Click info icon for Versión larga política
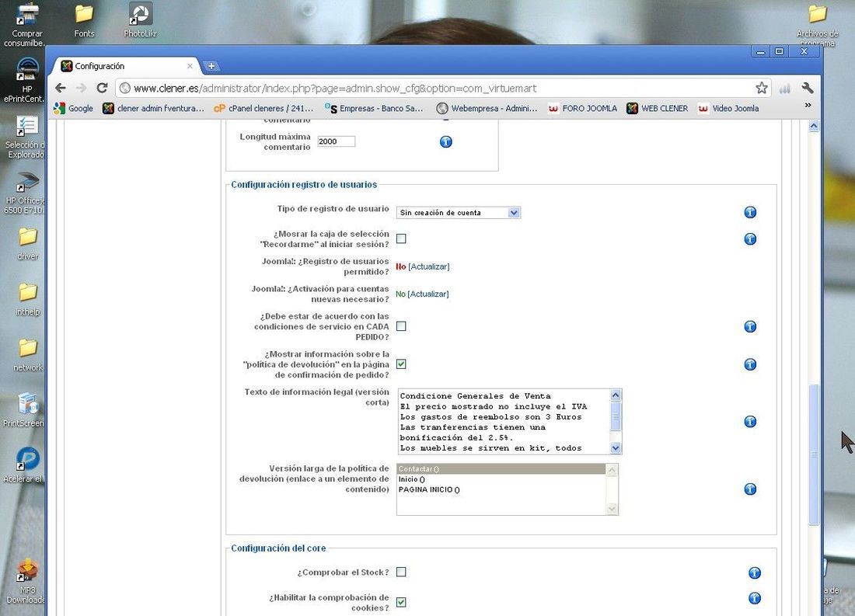855x616 pixels. coord(750,489)
